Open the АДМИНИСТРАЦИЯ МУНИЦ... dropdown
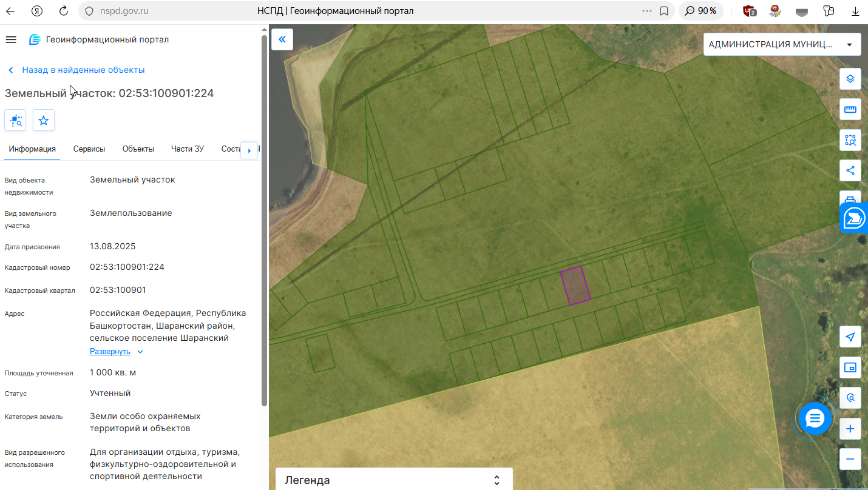Image resolution: width=868 pixels, height=490 pixels. 782,44
